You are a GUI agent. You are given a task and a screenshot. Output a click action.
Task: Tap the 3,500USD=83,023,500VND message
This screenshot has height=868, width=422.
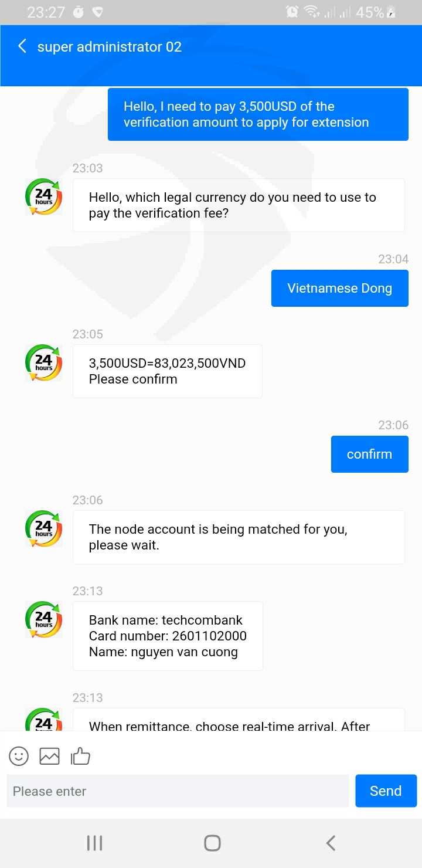pyautogui.click(x=167, y=371)
